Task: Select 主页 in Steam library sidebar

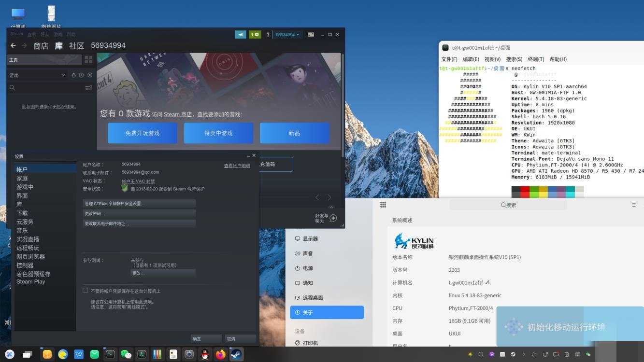Action: [44, 59]
